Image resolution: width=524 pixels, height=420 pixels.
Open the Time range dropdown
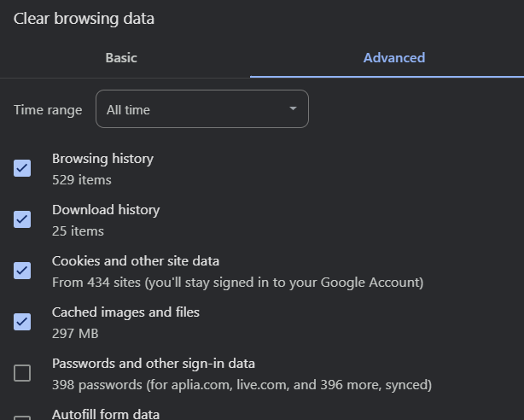202,108
